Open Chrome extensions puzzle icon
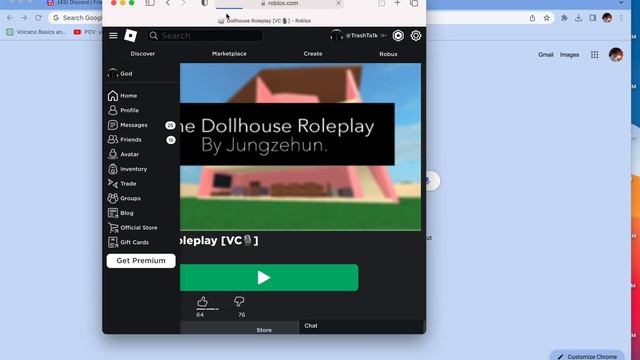This screenshot has width=640, height=360. [564, 18]
